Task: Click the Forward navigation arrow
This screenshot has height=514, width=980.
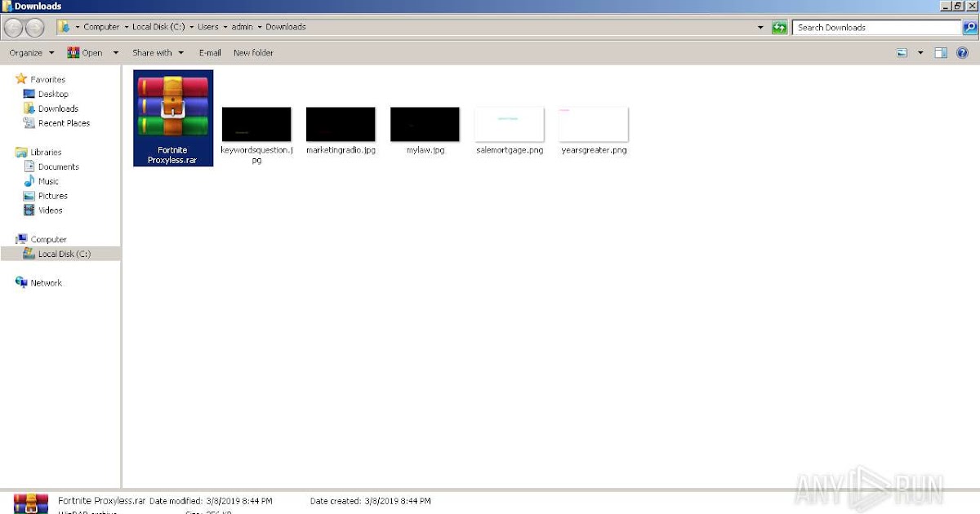Action: click(34, 27)
